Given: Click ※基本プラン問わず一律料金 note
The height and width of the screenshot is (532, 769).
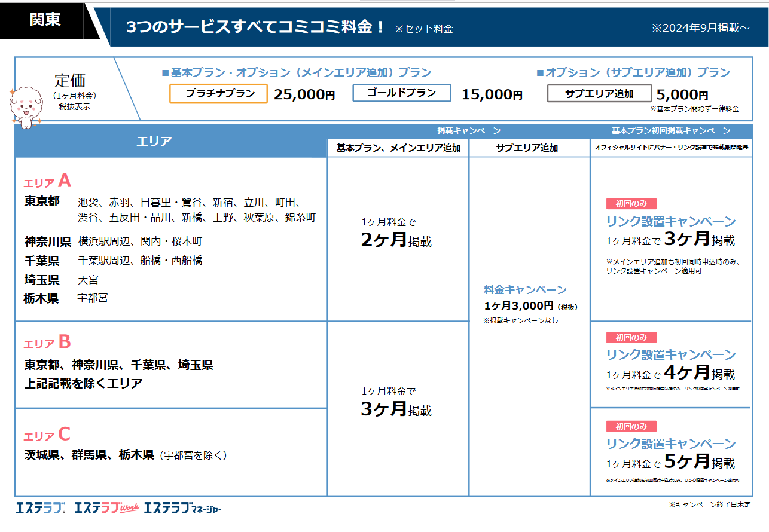Looking at the screenshot, I should point(694,109).
